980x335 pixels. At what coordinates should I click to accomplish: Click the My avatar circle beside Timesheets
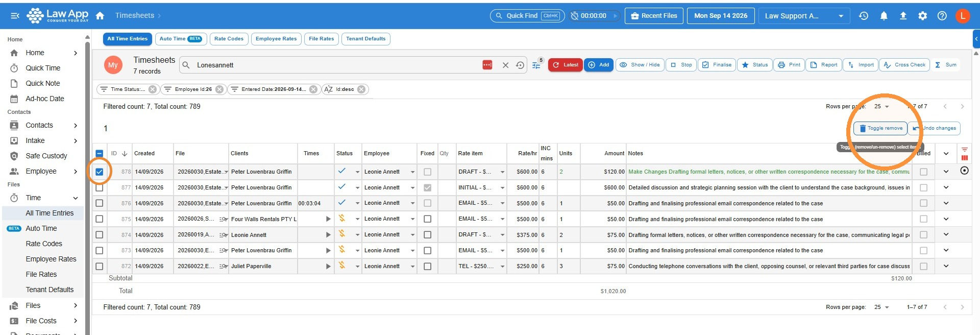pos(113,65)
